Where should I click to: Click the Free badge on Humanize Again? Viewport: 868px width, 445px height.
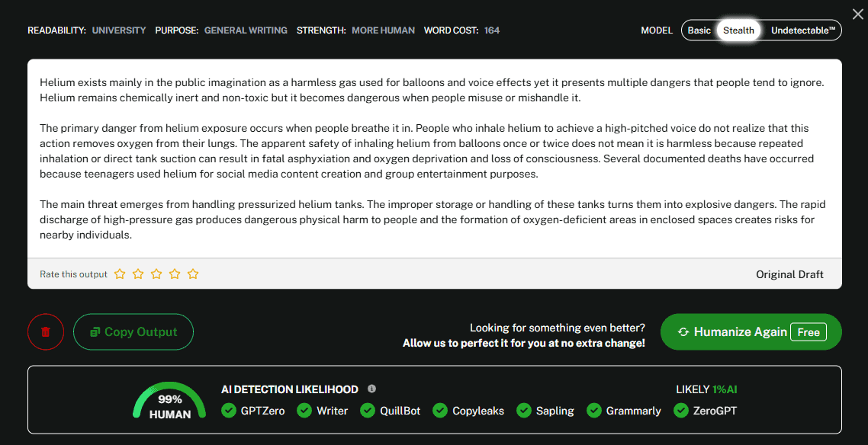pos(809,332)
